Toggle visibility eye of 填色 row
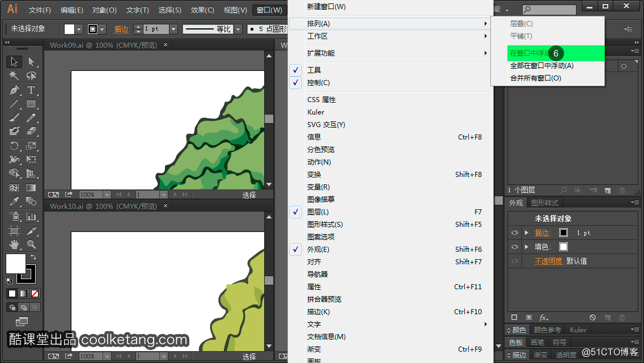 pyautogui.click(x=515, y=247)
